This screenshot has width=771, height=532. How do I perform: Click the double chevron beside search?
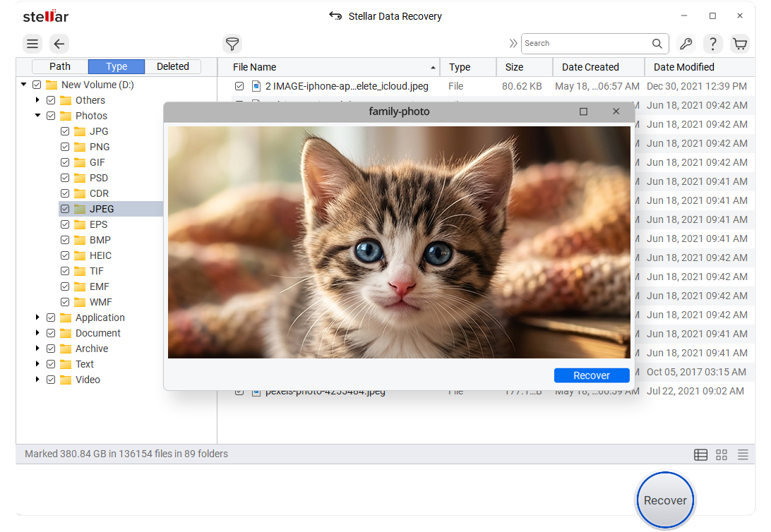coord(513,43)
